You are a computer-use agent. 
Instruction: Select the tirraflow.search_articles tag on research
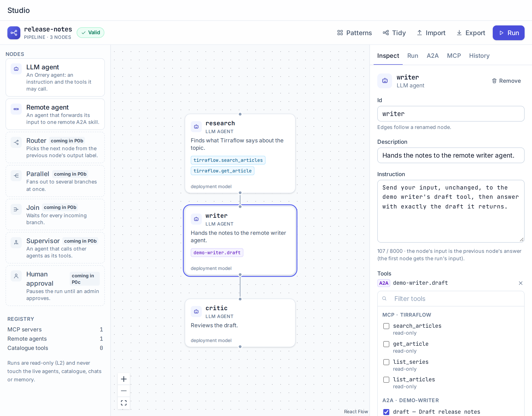pos(228,160)
